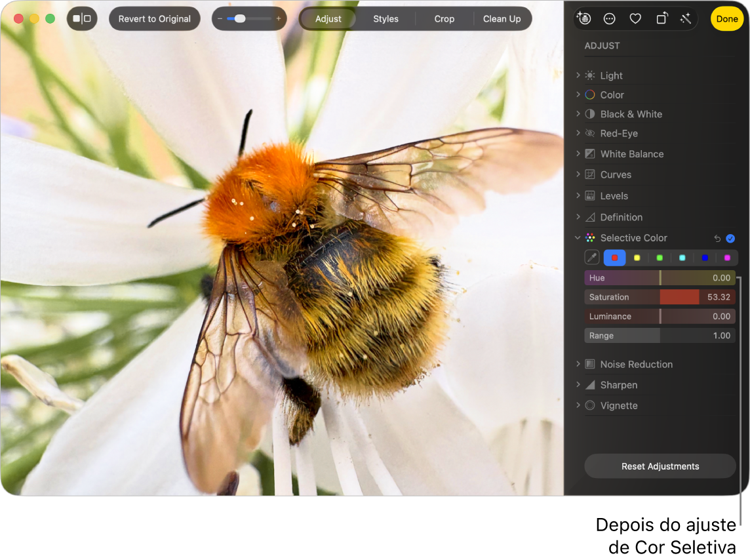Click the Reset Adjustments button
Image resolution: width=750 pixels, height=560 pixels.
click(x=660, y=466)
